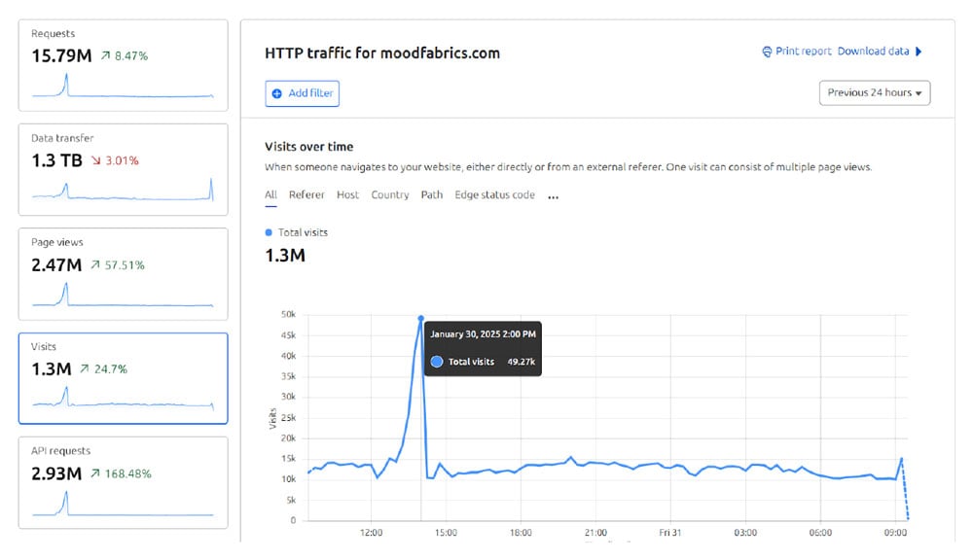Image resolution: width=973 pixels, height=560 pixels.
Task: Select the Path breakdown tab
Action: click(x=431, y=194)
